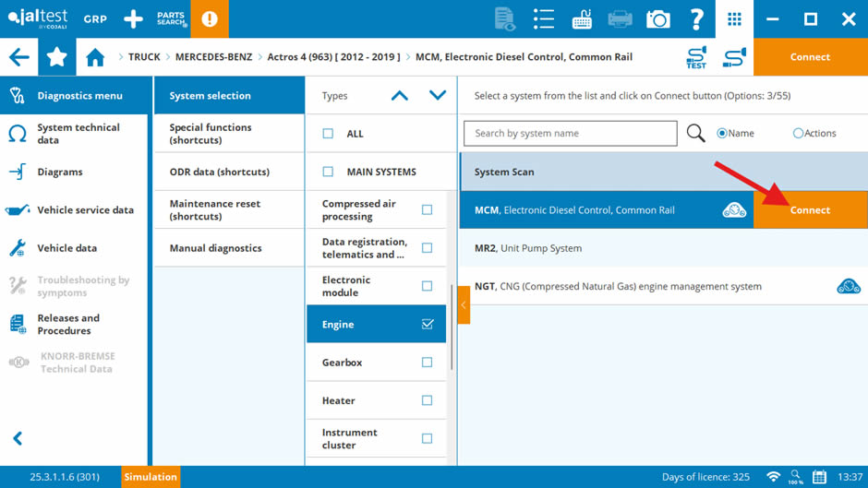Collapse types panel with orange arrow tab
Viewport: 868px width, 488px height.
coord(464,304)
